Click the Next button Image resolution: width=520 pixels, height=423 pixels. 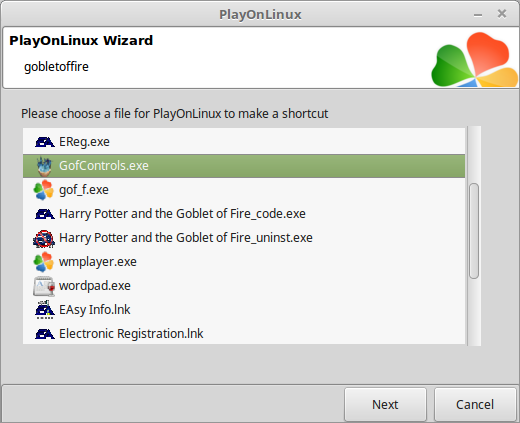click(385, 405)
